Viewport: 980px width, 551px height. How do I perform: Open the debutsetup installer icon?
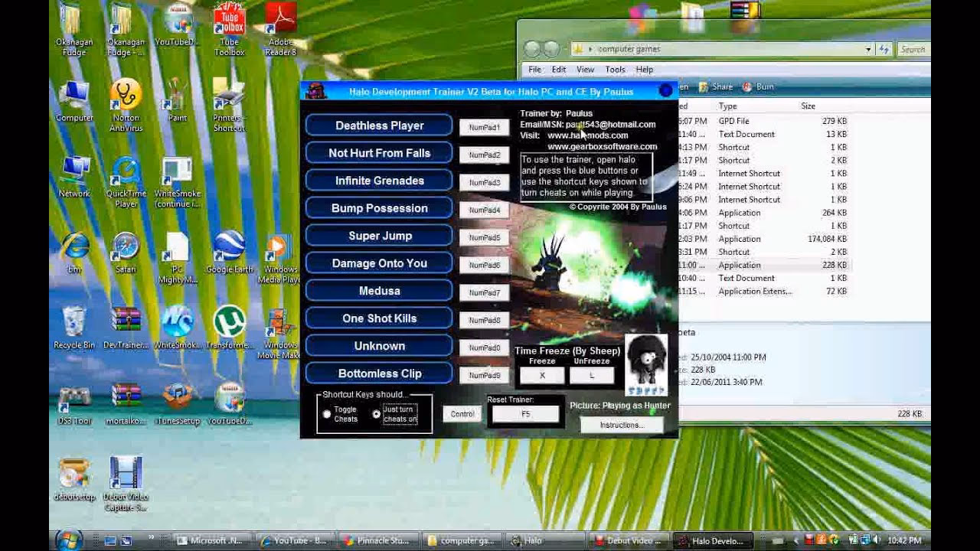point(74,479)
